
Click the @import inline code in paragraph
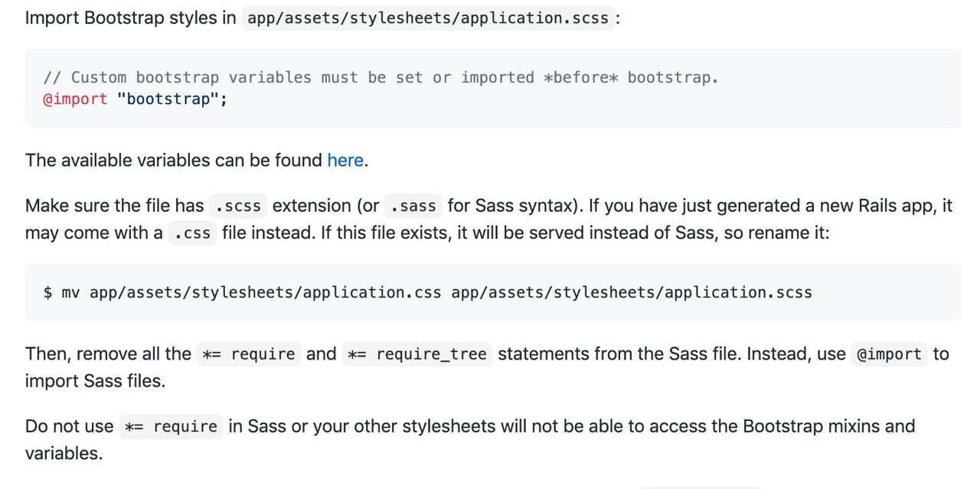tap(889, 354)
